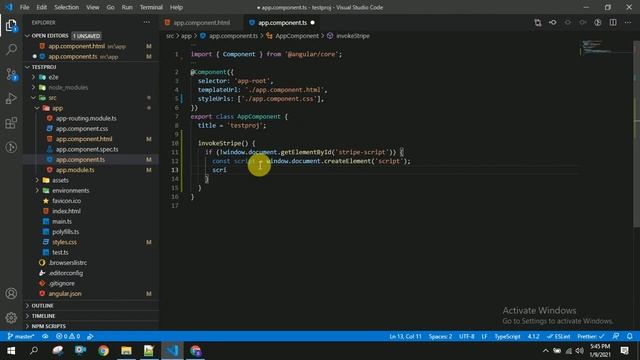Open Chrome from the taskbar
Image resolution: width=640 pixels, height=360 pixels.
tap(103, 351)
